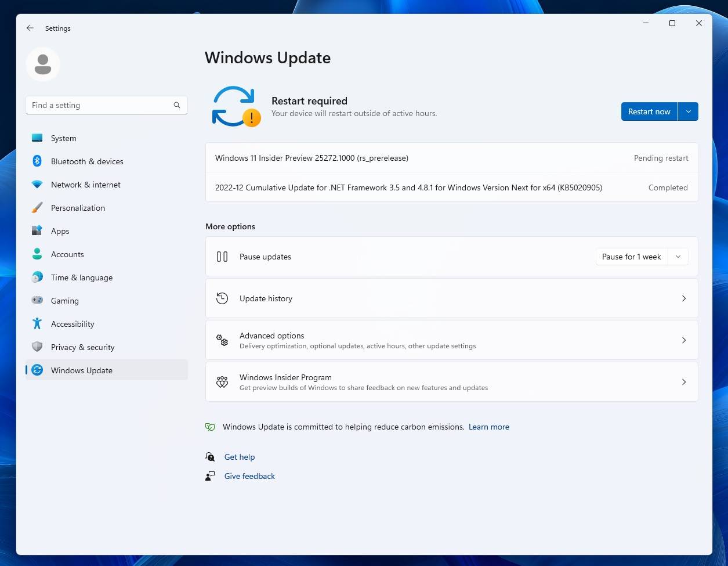
Task: Click the Privacy & security shield icon
Action: click(x=37, y=347)
